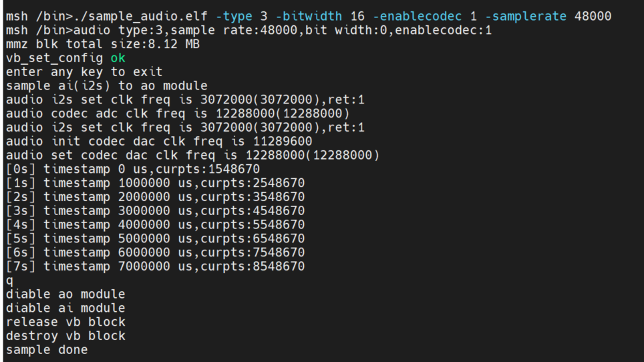The width and height of the screenshot is (644, 362).
Task: Click the [0s] timestamp line
Action: 132,170
